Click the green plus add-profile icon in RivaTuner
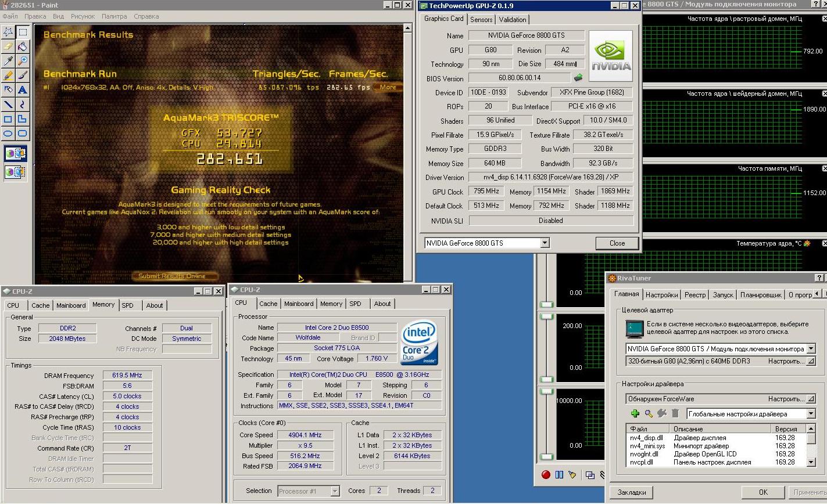Screen dimensions: 827x504 [635, 413]
